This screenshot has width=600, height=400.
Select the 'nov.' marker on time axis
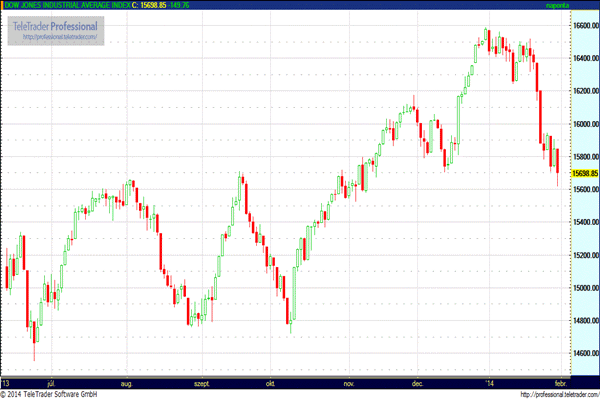point(348,384)
